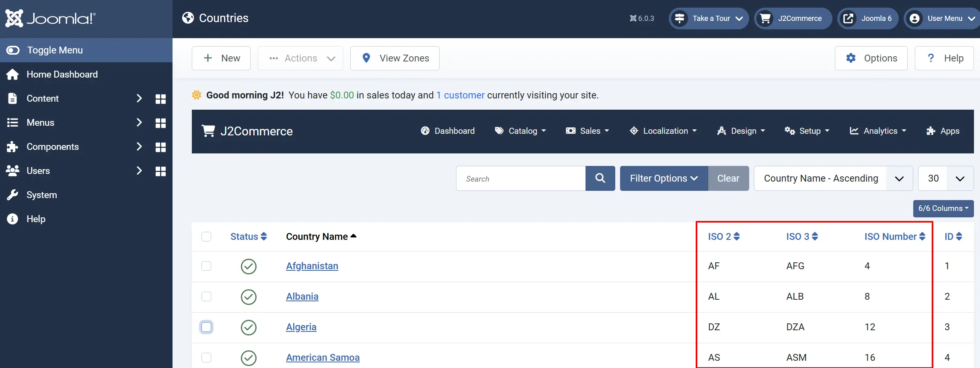Open the Afghanistan country link
Image resolution: width=980 pixels, height=368 pixels.
point(312,266)
